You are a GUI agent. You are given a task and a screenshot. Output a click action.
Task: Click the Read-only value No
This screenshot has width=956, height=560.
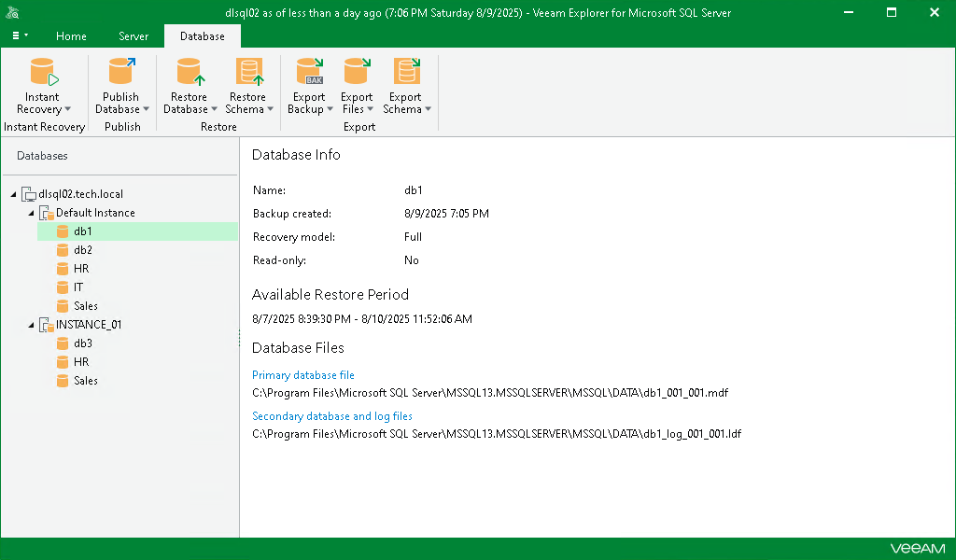click(412, 260)
